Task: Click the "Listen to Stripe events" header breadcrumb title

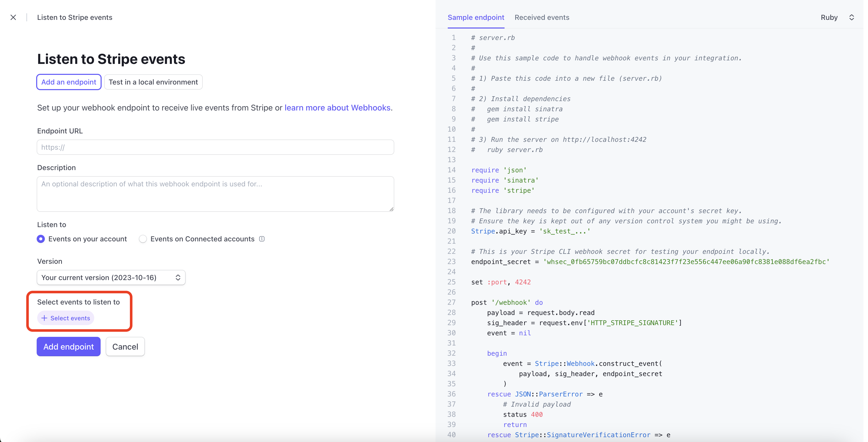Action: pos(75,17)
